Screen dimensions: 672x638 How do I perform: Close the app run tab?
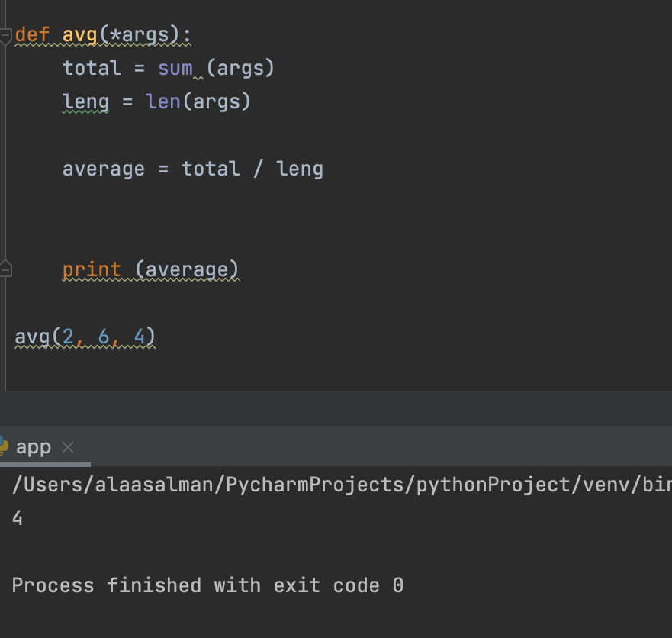[x=68, y=447]
